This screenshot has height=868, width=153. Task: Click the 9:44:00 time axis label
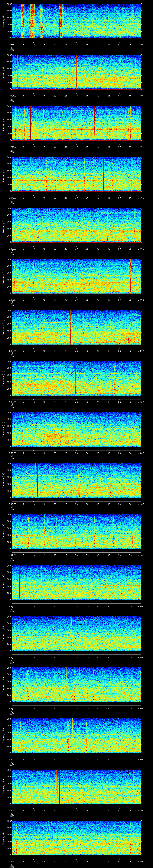tap(12, 708)
